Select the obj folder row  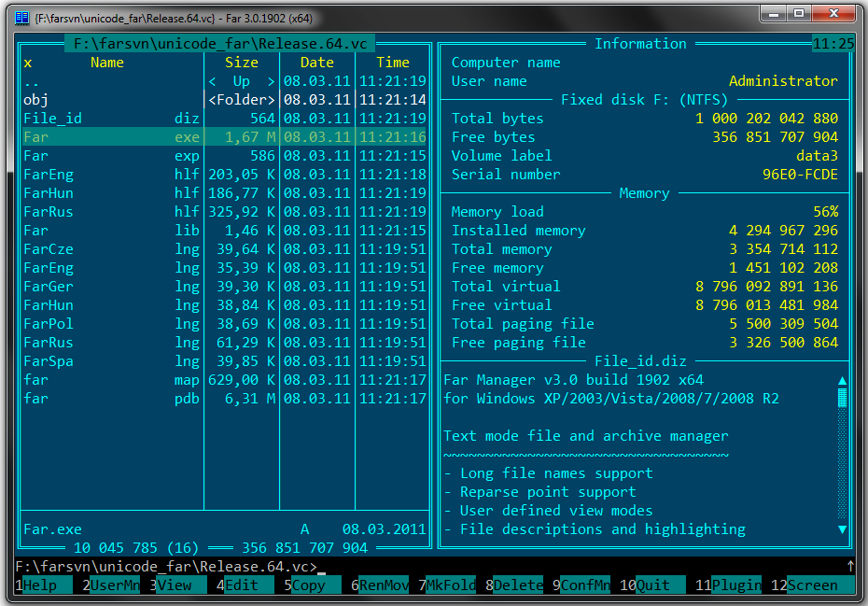(x=224, y=100)
